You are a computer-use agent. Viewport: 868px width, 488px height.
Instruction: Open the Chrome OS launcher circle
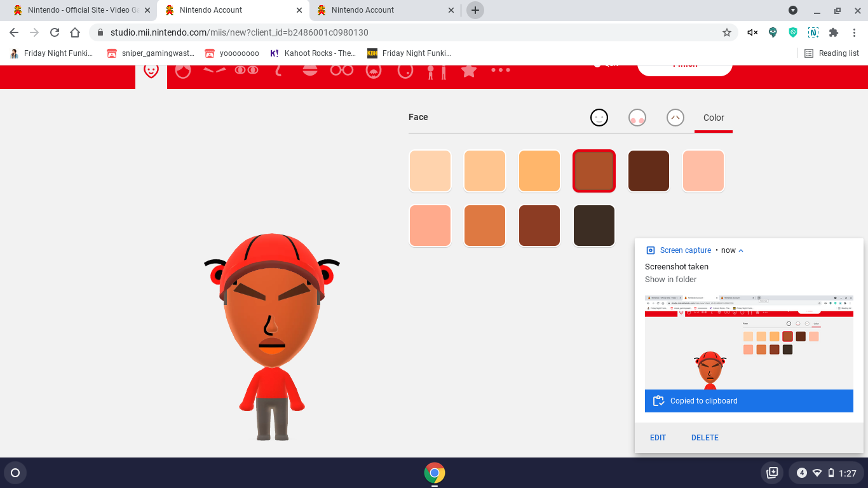[15, 473]
